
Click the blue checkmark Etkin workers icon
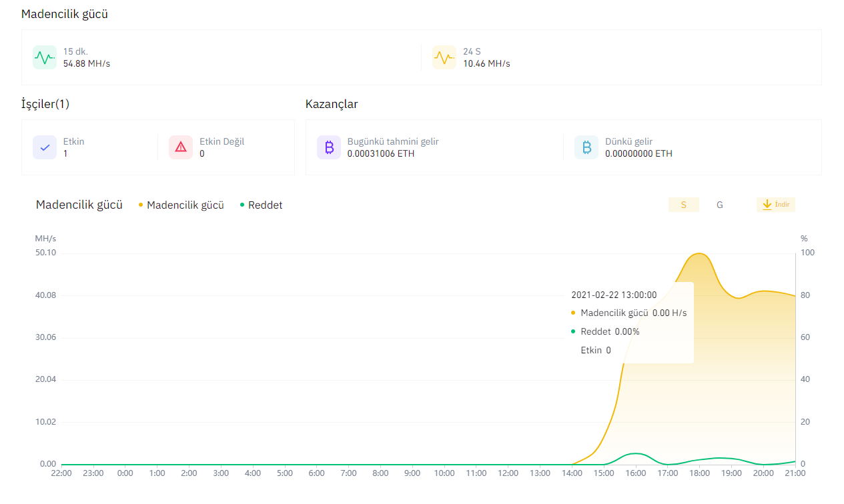tap(45, 147)
